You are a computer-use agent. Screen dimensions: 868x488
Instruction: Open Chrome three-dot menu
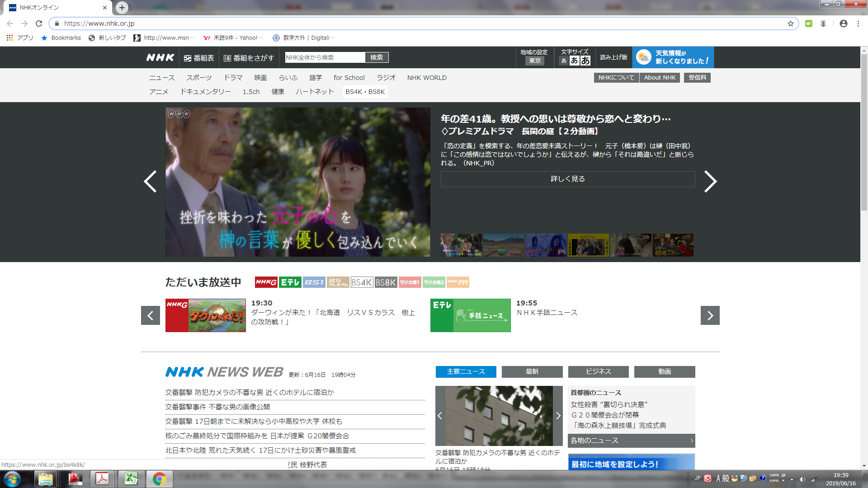858,23
